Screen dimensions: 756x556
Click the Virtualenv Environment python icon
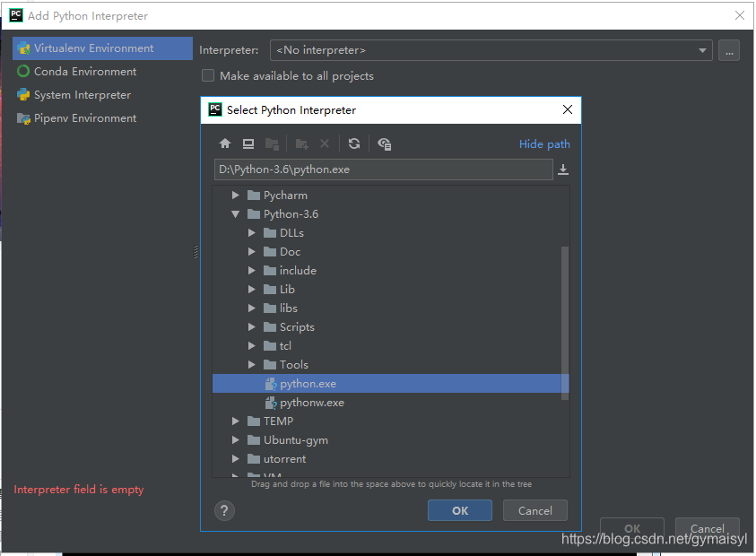coord(23,48)
